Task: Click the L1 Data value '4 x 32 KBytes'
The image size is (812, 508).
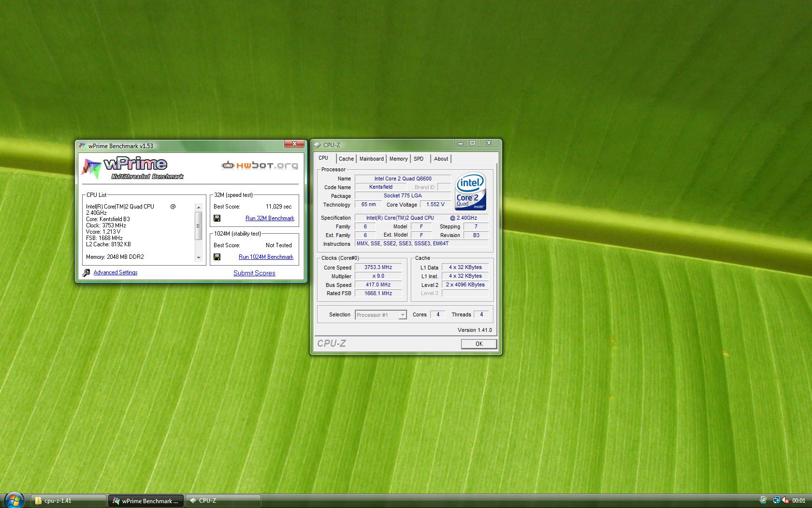Action: tap(465, 268)
